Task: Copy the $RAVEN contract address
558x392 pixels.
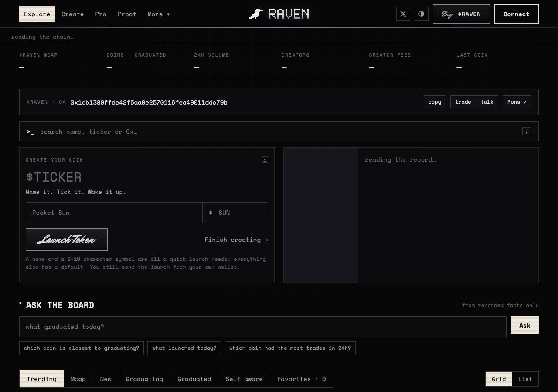Action: [x=435, y=102]
